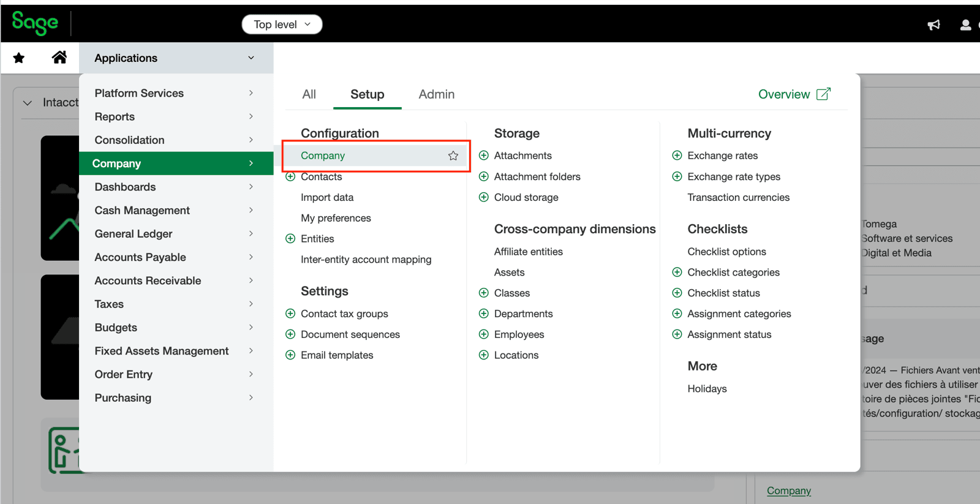Add Attachment folder plus icon
This screenshot has height=504, width=980.
click(484, 176)
